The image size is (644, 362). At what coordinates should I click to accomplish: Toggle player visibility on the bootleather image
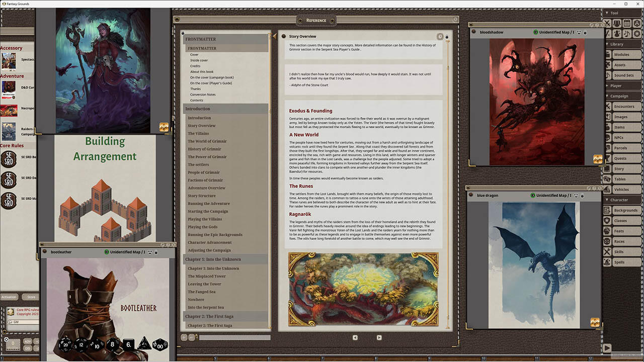coord(150,252)
